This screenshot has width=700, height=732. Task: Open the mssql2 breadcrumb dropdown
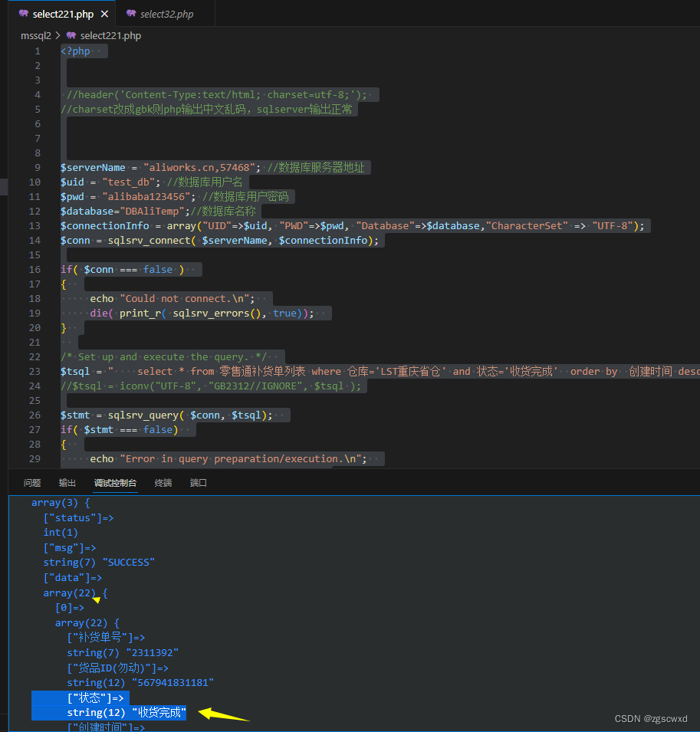tap(35, 35)
